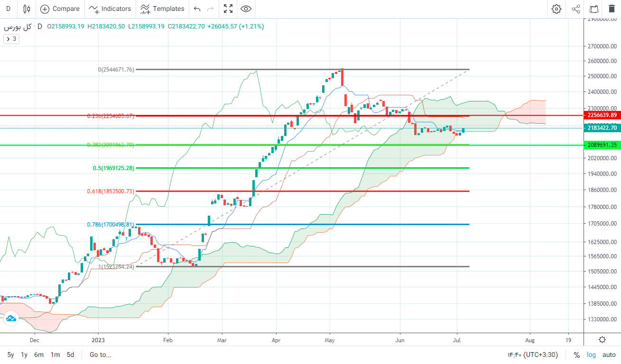Open the Templates dropdown
The image size is (621, 364).
(x=162, y=9)
